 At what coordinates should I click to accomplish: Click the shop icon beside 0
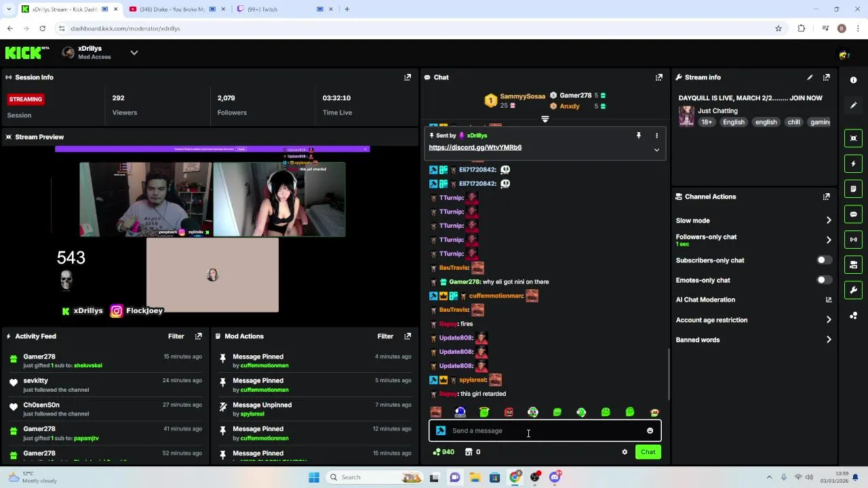tap(469, 452)
